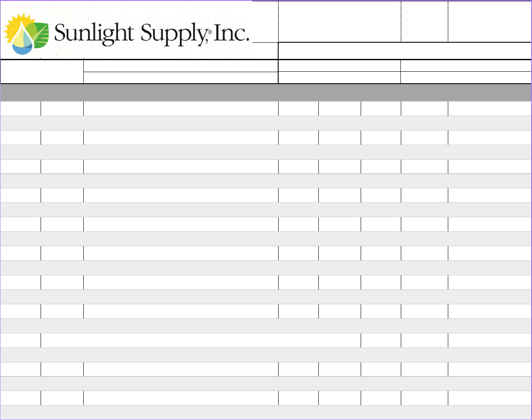Click the full-width field under the top-right header boxes

point(404,51)
